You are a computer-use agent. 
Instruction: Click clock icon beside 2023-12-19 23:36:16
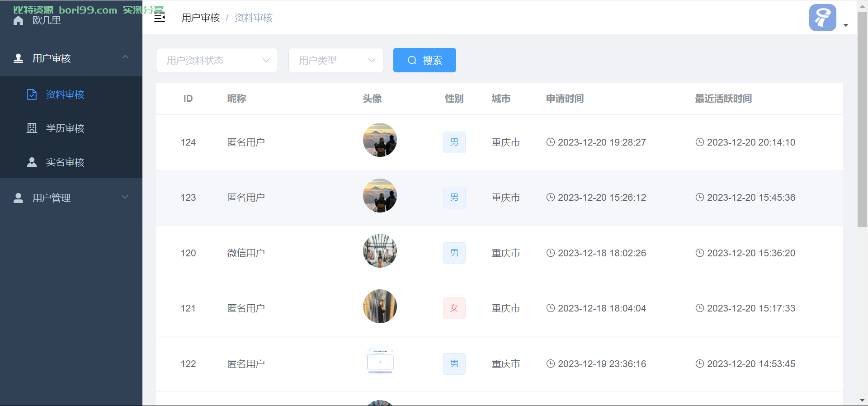[x=551, y=364]
